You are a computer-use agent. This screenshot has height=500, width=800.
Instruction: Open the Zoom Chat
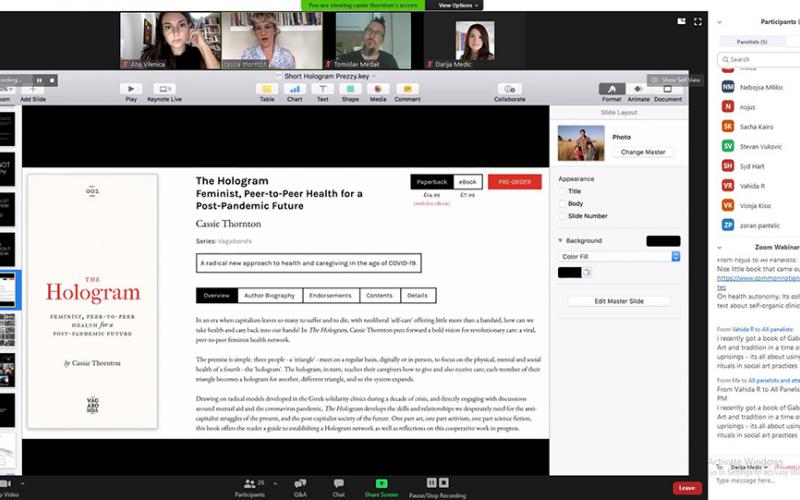coord(339,487)
